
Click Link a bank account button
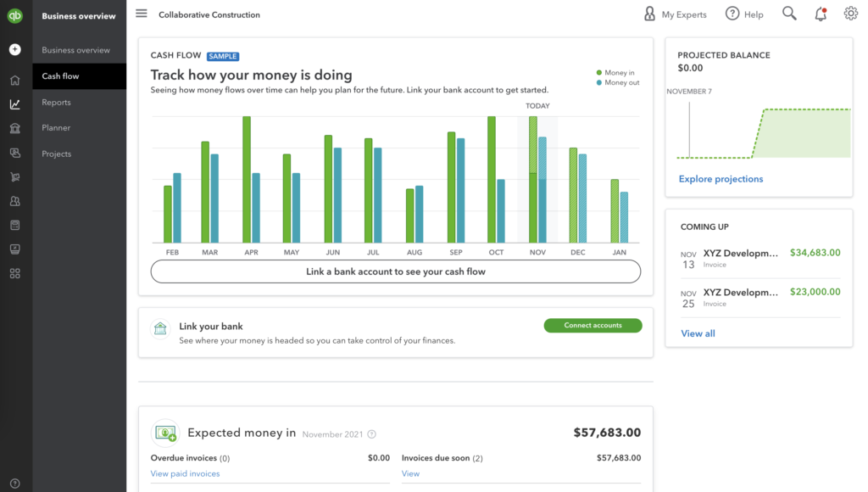[x=395, y=271]
